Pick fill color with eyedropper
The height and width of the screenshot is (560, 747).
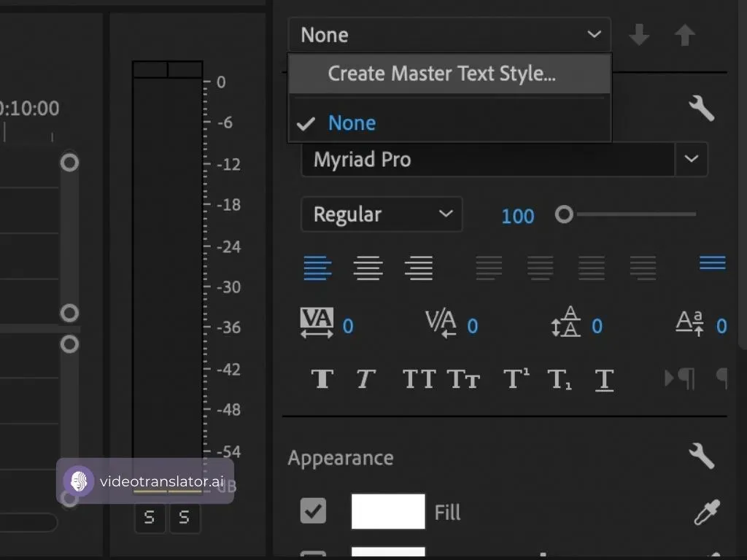point(707,512)
